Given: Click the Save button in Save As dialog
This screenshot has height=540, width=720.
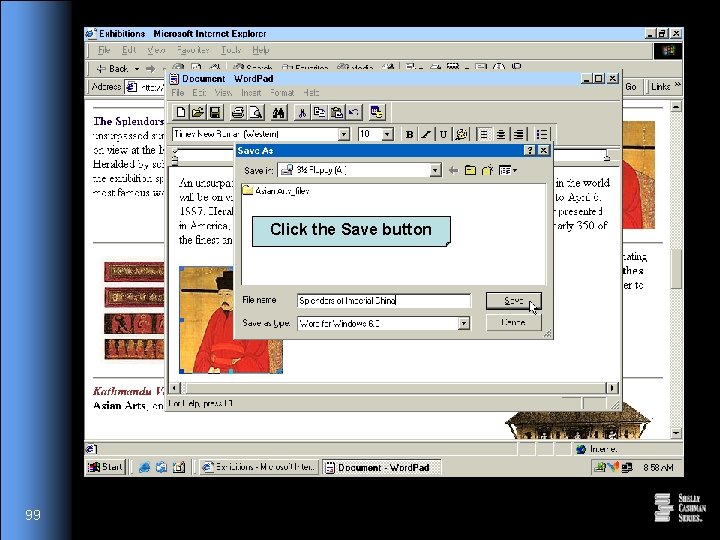Looking at the screenshot, I should (513, 301).
